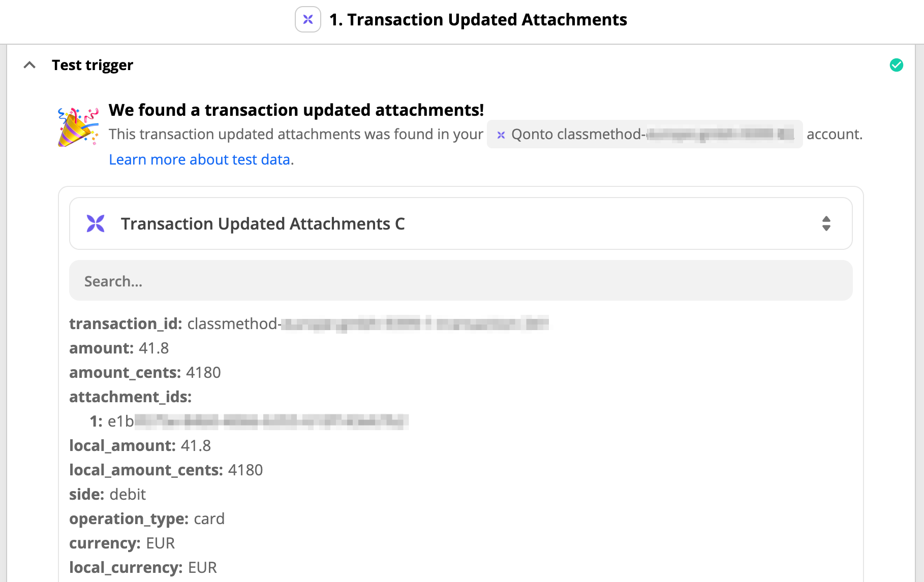
Task: Select the operation_type card field
Action: (147, 519)
